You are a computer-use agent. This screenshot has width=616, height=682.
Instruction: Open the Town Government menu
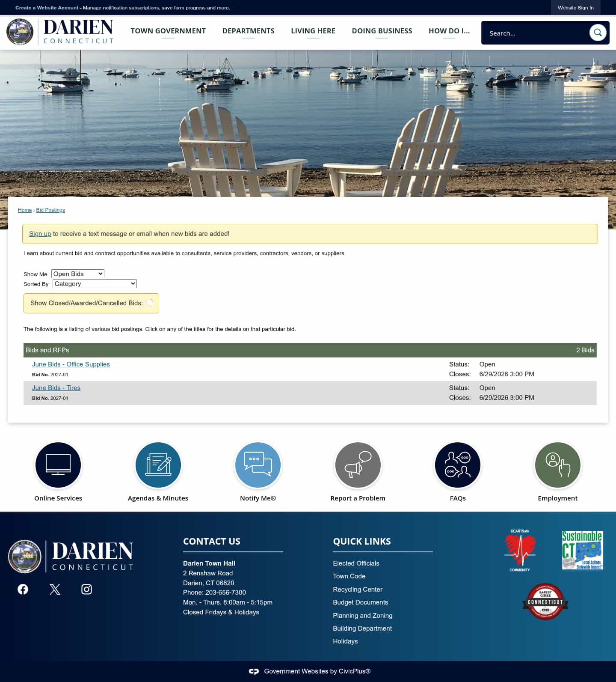[168, 31]
